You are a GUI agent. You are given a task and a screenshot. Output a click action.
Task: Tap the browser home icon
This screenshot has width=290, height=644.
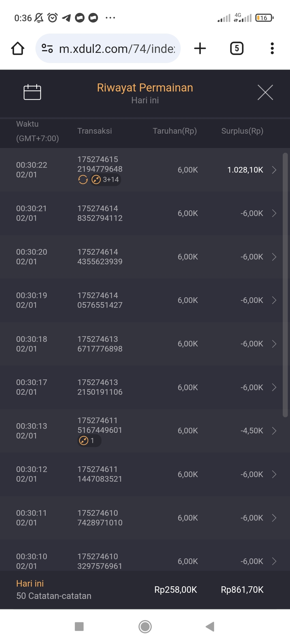[x=18, y=49]
